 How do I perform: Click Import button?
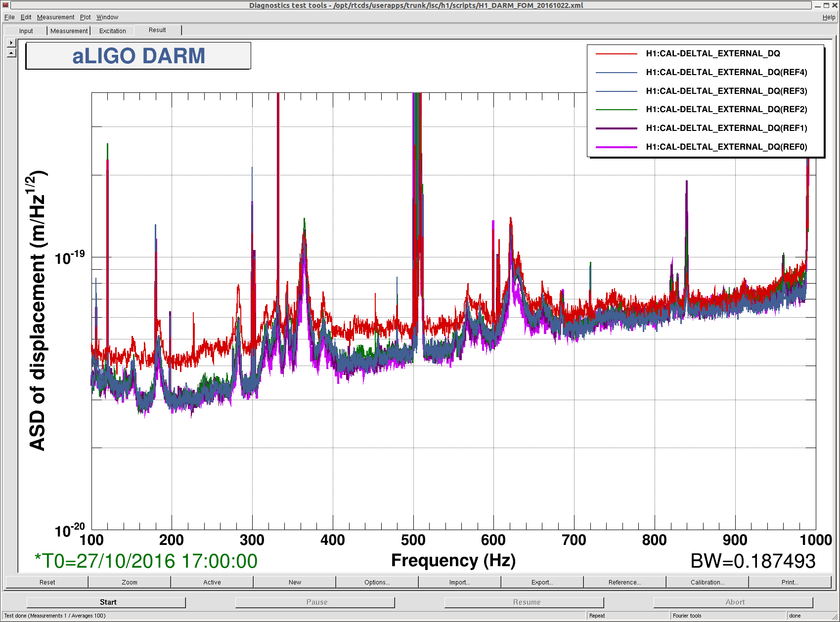point(460,582)
